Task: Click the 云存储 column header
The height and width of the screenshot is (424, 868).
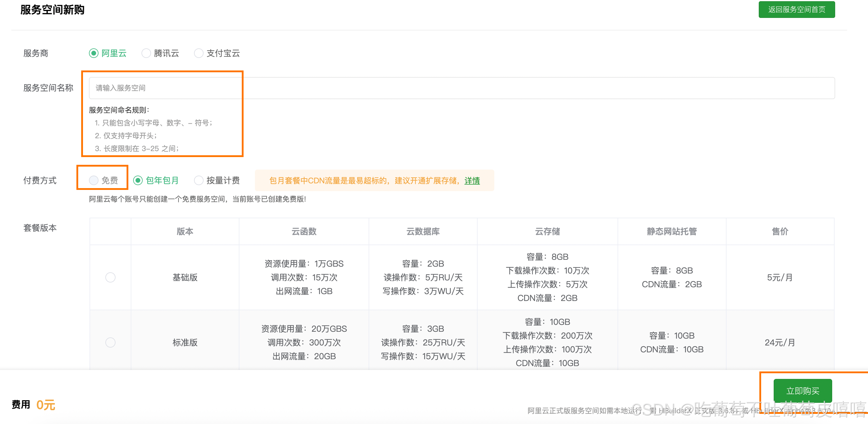Action: pyautogui.click(x=547, y=231)
